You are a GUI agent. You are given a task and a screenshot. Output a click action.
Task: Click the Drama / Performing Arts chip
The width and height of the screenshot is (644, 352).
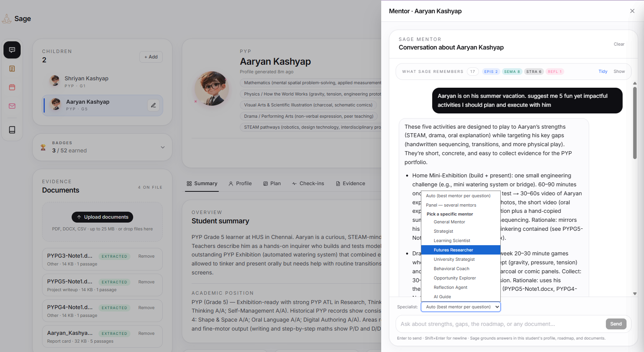[308, 117]
